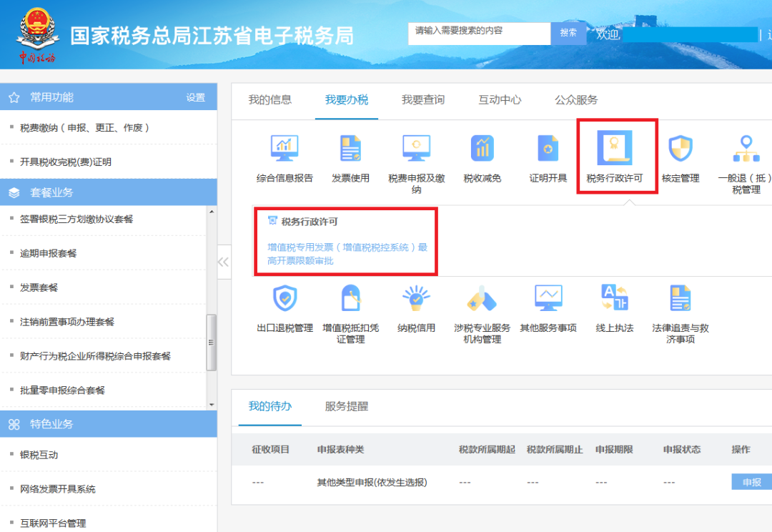Switch to 我要查询 tab
Viewport: 772px width, 532px height.
tap(423, 99)
